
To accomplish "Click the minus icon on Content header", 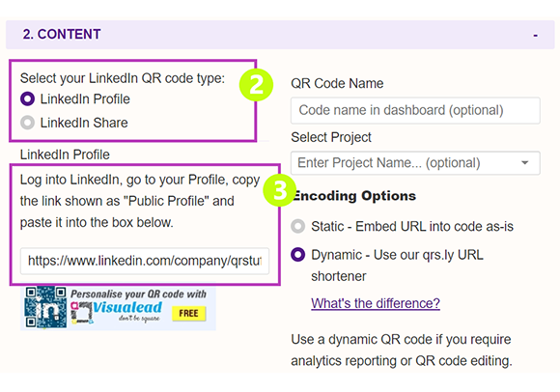I will coord(535,36).
